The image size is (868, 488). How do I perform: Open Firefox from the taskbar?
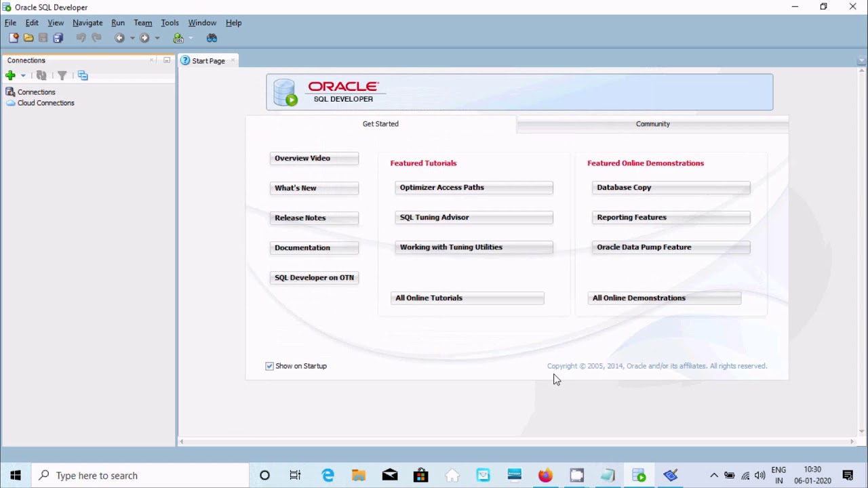pyautogui.click(x=545, y=475)
